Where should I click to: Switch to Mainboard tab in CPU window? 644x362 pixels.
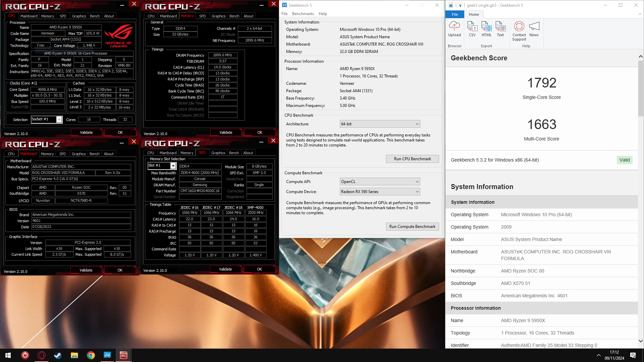[x=29, y=16]
